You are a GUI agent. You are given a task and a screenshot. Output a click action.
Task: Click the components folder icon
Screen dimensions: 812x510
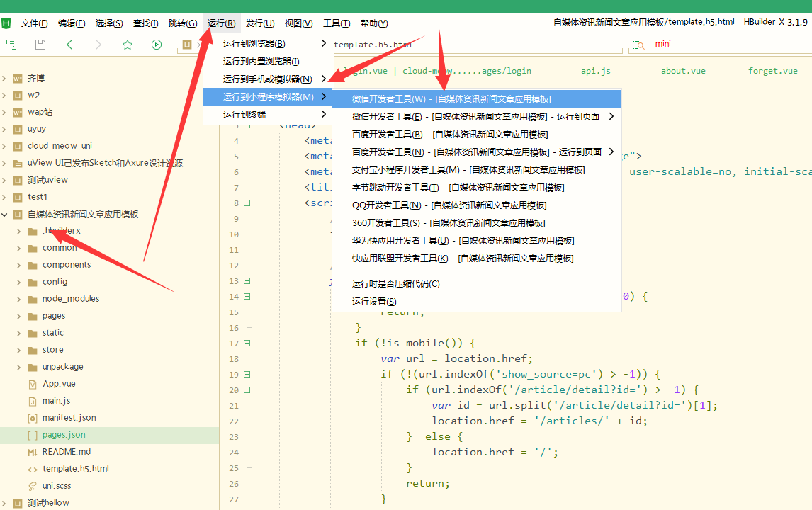(33, 266)
